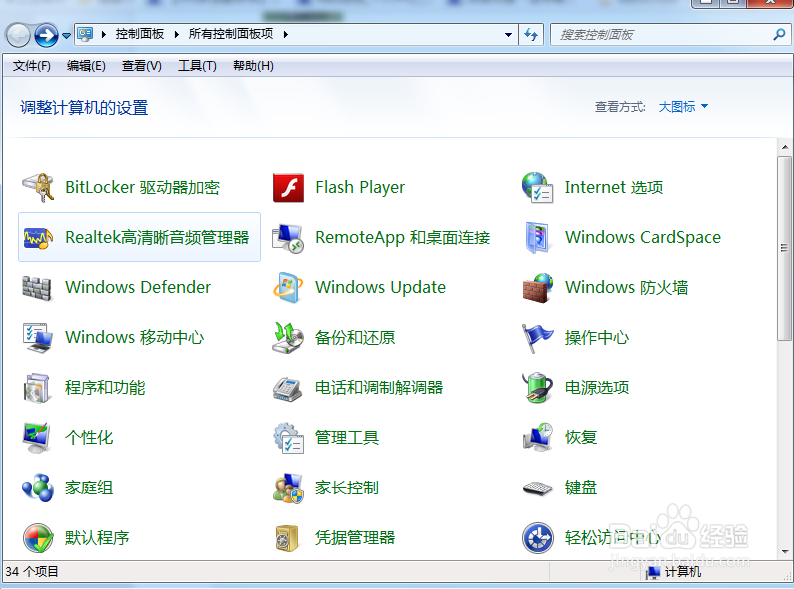Screen dimensions: 794x589
Task: Open the 查看(V) menu
Action: pos(141,66)
